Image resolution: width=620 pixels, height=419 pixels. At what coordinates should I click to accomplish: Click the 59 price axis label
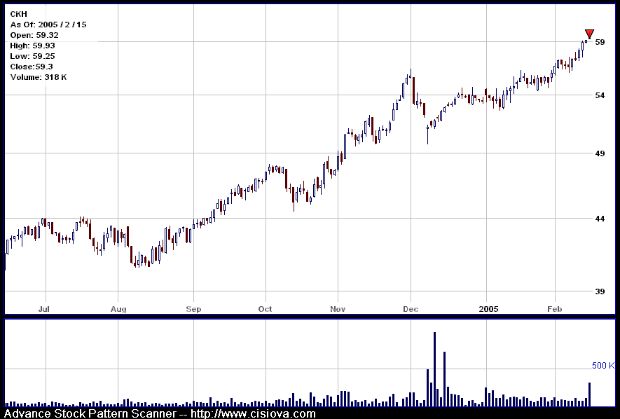(600, 42)
